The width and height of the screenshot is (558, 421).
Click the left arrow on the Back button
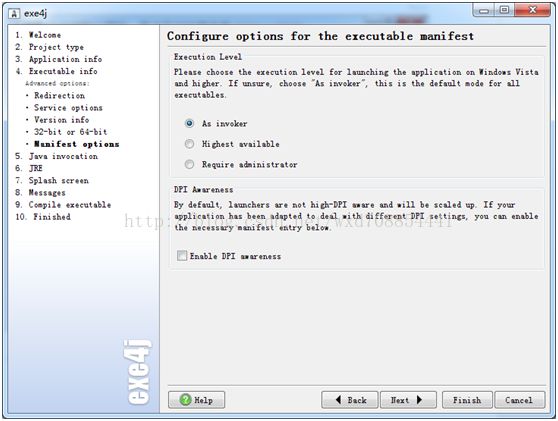pos(338,400)
